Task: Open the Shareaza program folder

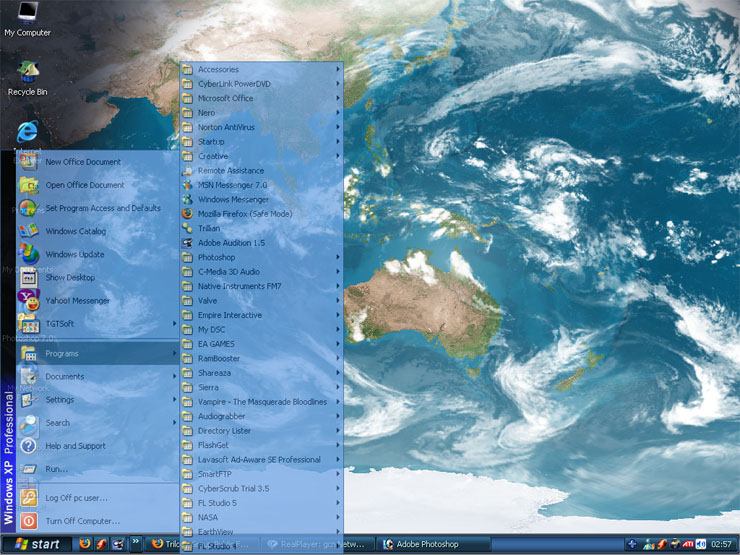Action: [x=261, y=373]
